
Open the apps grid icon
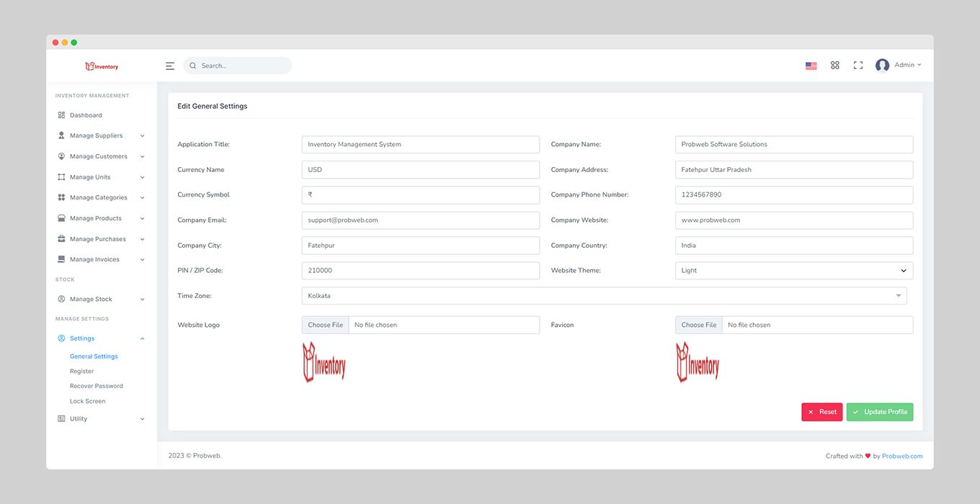pos(835,65)
